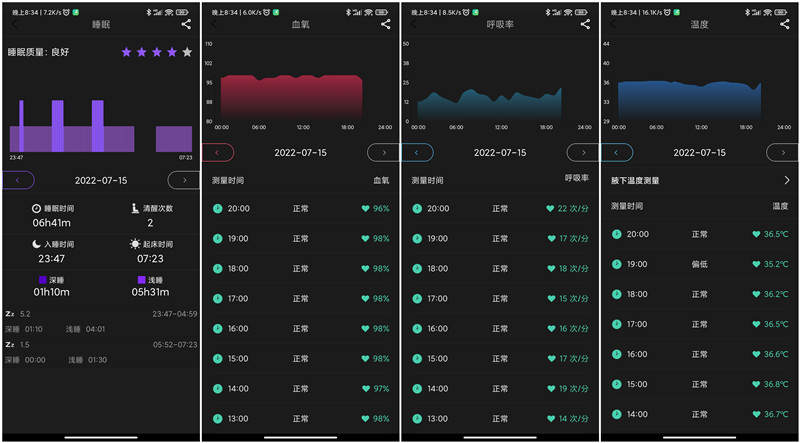The height and width of the screenshot is (443, 800).
Task: Show next day on respiration rate screen
Action: coord(583,152)
